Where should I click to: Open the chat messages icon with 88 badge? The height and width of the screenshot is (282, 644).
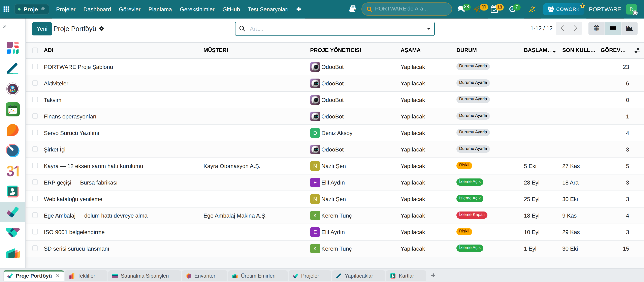pyautogui.click(x=461, y=9)
